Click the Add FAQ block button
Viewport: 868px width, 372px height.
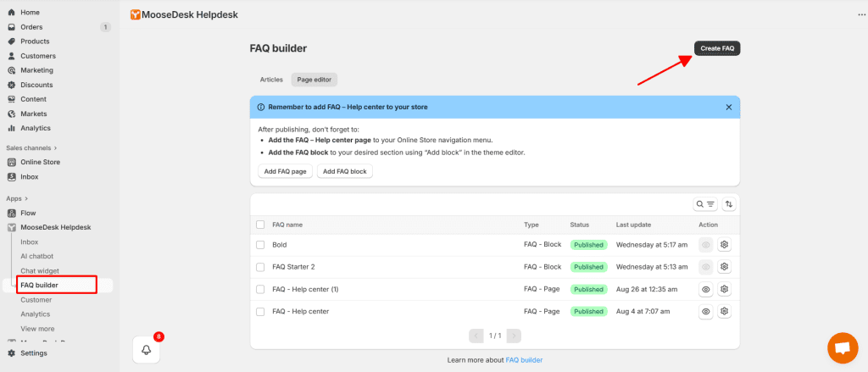tap(345, 172)
